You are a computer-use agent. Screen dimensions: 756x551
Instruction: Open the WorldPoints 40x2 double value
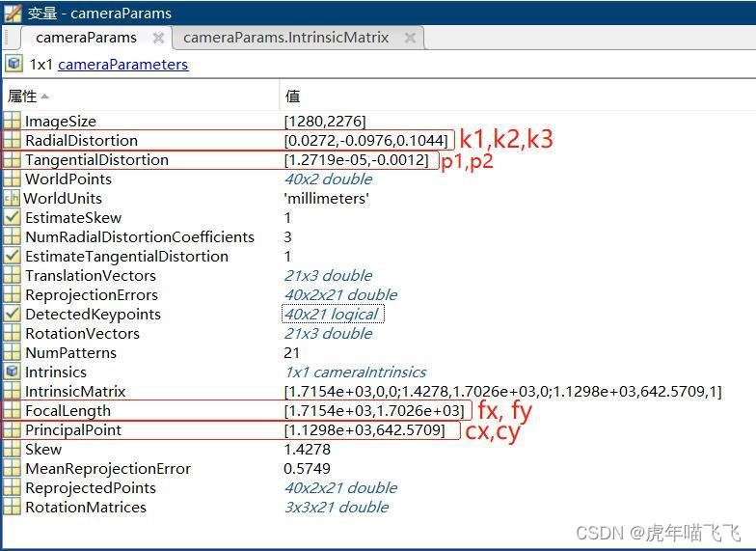point(328,179)
